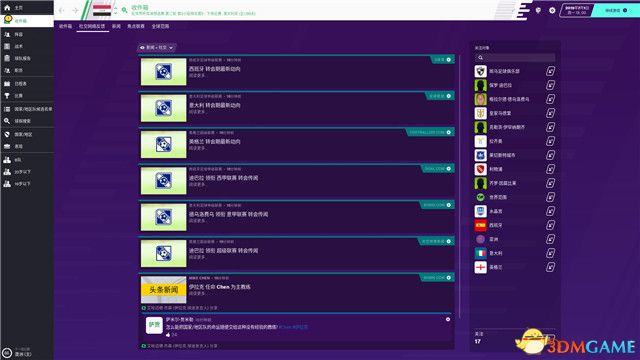Open the manager profile circle at bottom-left
The width and height of the screenshot is (640, 360).
tap(7, 353)
